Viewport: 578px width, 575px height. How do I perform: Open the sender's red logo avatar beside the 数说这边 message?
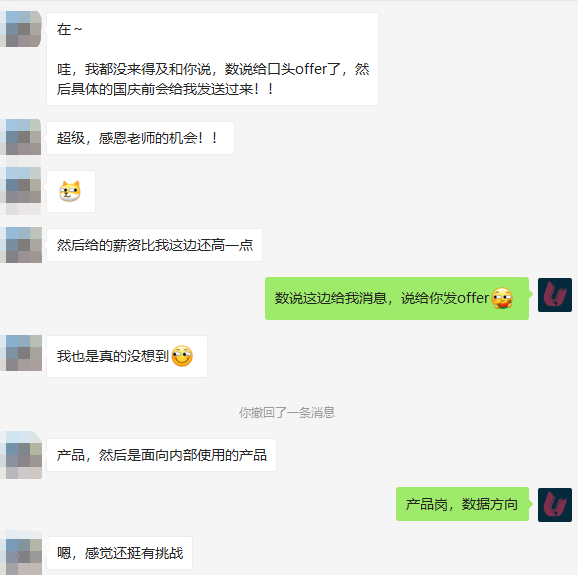point(555,295)
